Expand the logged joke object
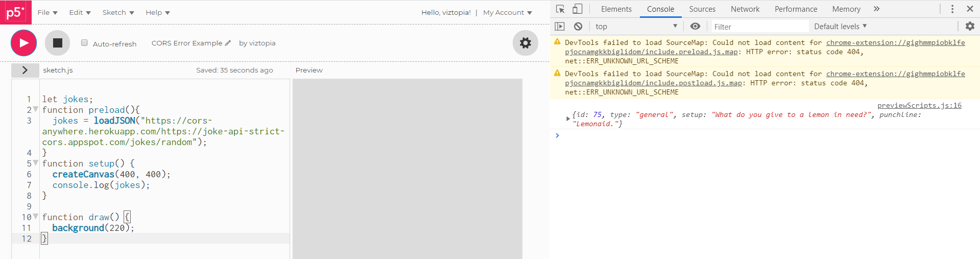Viewport: 980px width, 259px height. [568, 119]
